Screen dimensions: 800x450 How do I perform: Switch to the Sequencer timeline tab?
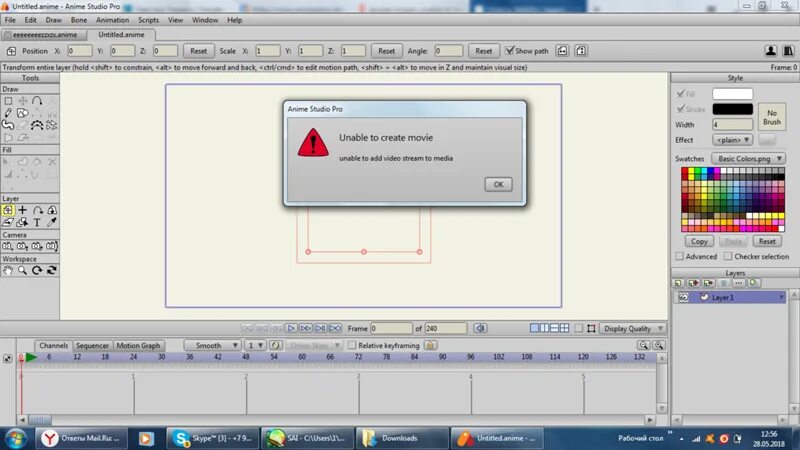[92, 345]
